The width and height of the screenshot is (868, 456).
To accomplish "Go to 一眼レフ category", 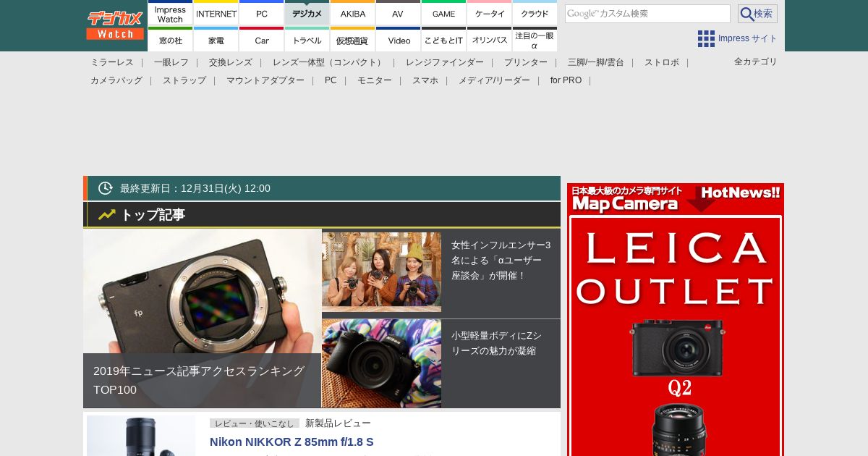I will coord(171,62).
